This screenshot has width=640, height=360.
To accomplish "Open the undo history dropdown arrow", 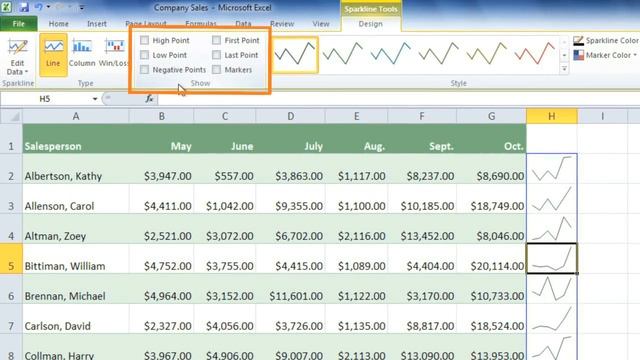I will [48, 7].
